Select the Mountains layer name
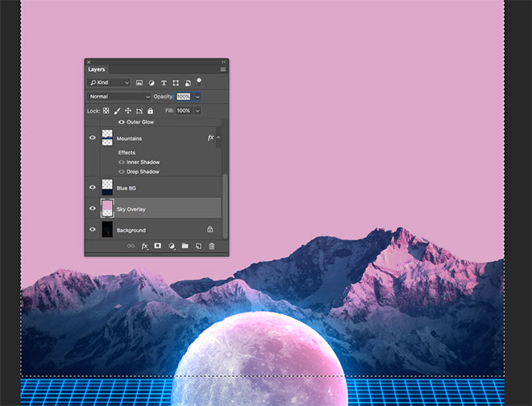 (129, 139)
